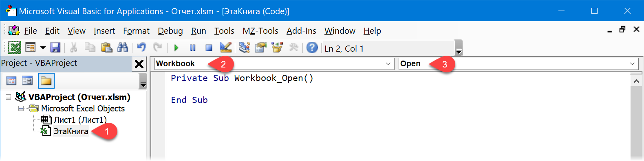The height and width of the screenshot is (161, 644).
Task: Open the Open procedure dropdown
Action: pyautogui.click(x=632, y=64)
